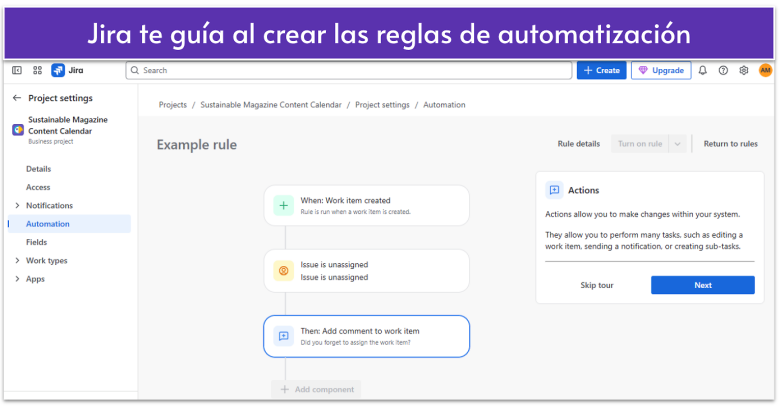
Task: Open Fields in the settings sidebar
Action: click(x=36, y=242)
